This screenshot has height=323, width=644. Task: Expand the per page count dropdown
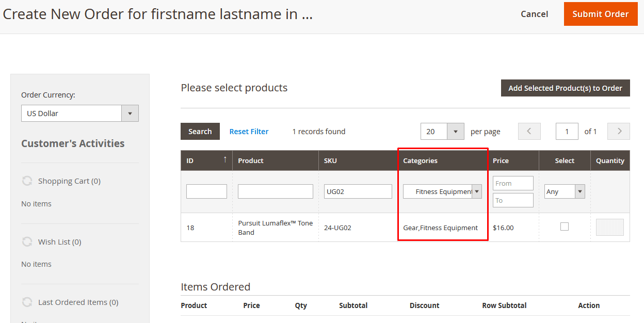click(455, 132)
